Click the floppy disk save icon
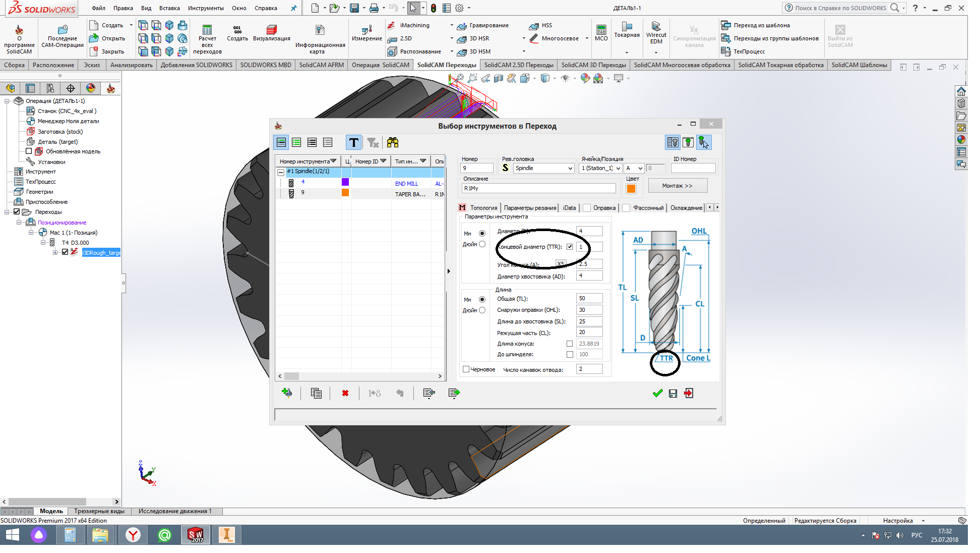 click(x=673, y=394)
